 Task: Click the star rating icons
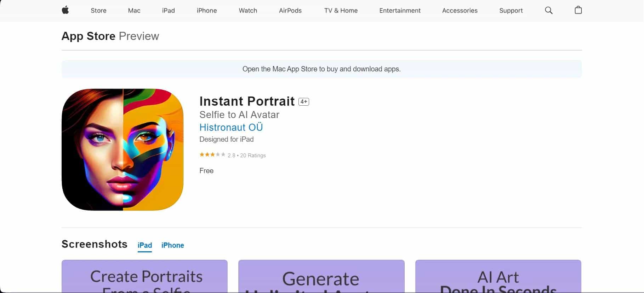(212, 155)
